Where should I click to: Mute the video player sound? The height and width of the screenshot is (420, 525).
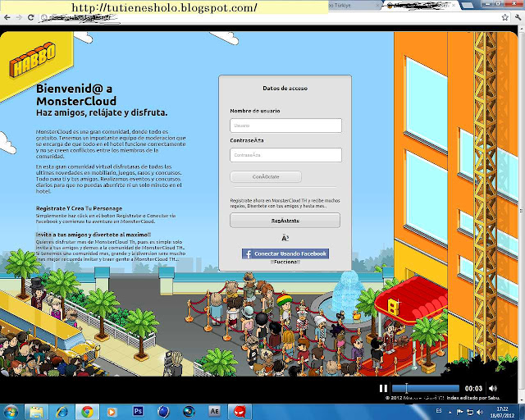click(493, 388)
